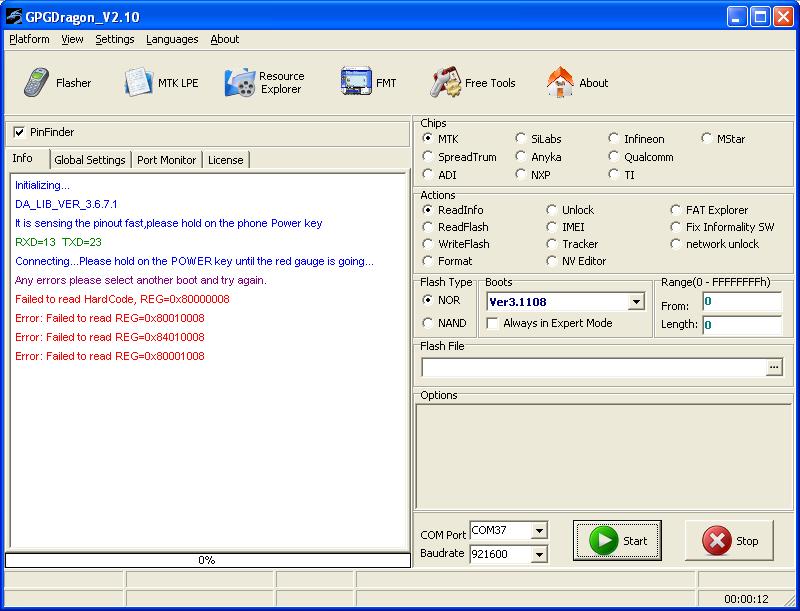Select TI chip
The height and width of the screenshot is (611, 800).
[613, 174]
